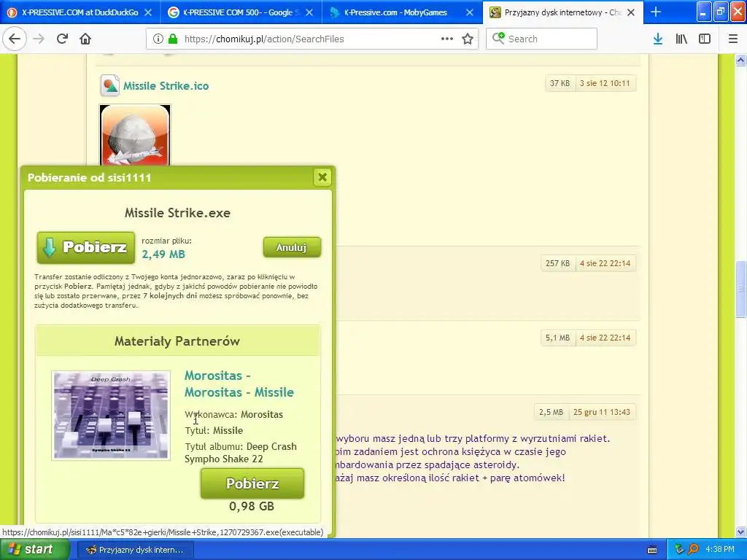Click the magnifier tray icon

(x=693, y=549)
